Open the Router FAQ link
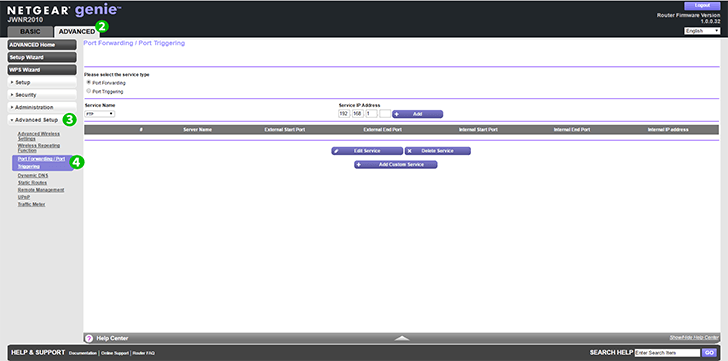This screenshot has width=728, height=361. point(143,353)
